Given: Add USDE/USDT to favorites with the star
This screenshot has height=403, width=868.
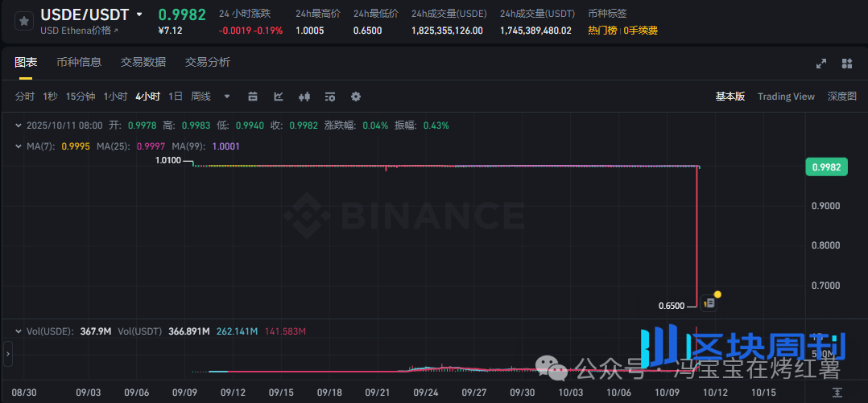Looking at the screenshot, I should point(24,22).
